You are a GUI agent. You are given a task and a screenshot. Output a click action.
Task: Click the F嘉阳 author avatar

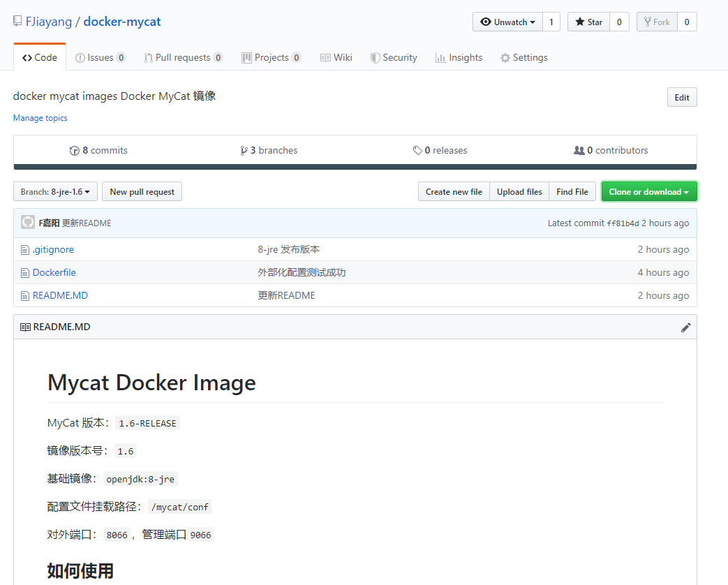click(28, 223)
